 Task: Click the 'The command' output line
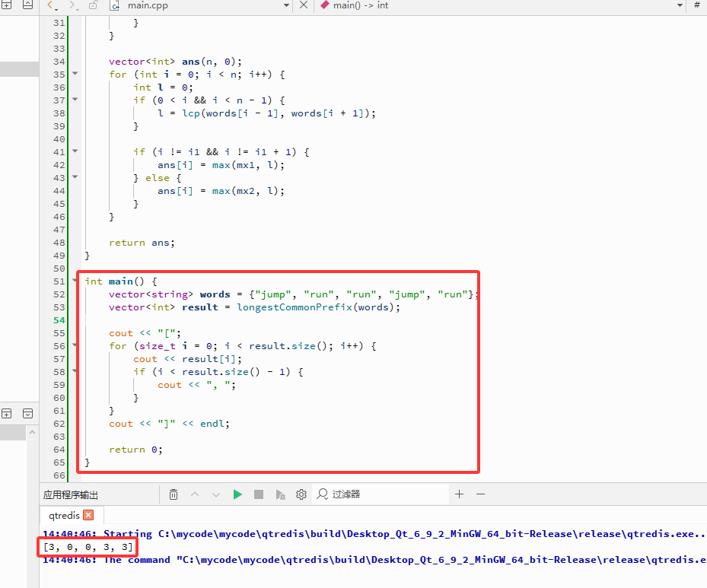coord(374,560)
